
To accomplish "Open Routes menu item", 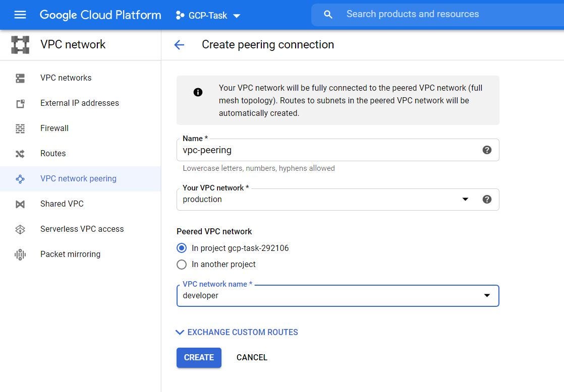I will pos(81,153).
